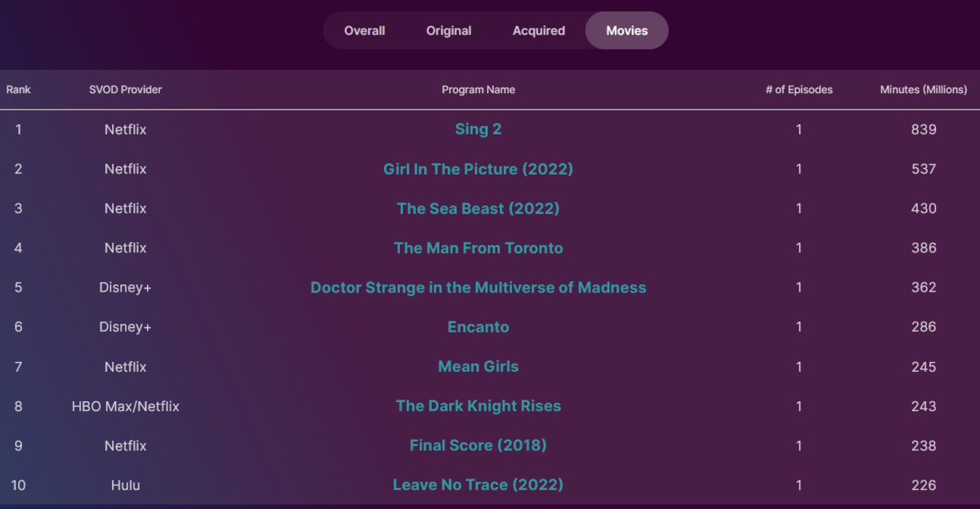The image size is (980, 509).
Task: Select The Dark Knight Rises title
Action: pos(479,406)
